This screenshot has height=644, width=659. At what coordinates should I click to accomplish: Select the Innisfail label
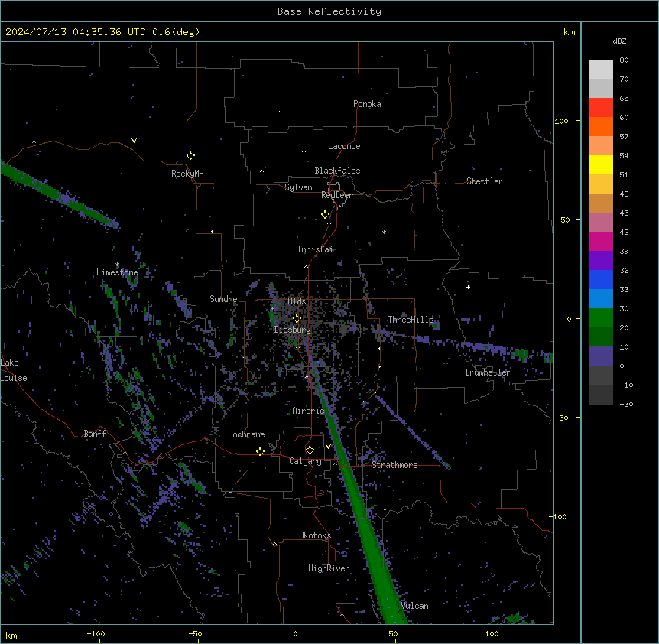(x=317, y=249)
